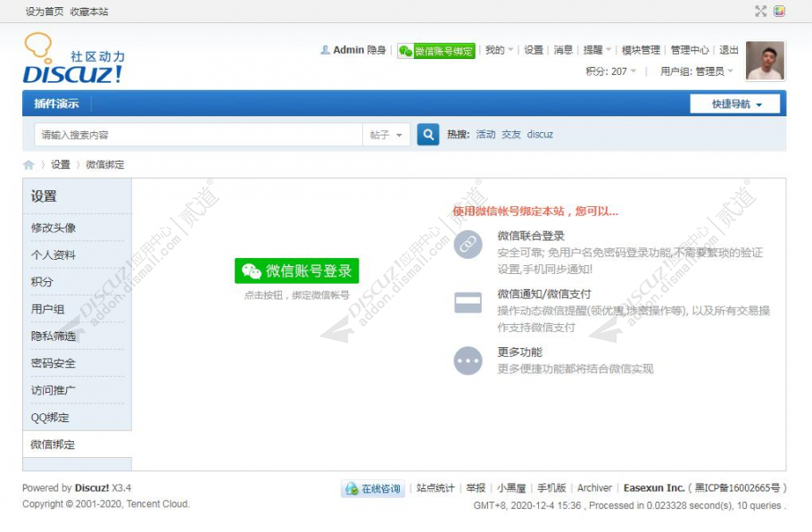The height and width of the screenshot is (532, 812).
Task: Open the Admin user profile link
Action: click(x=348, y=50)
